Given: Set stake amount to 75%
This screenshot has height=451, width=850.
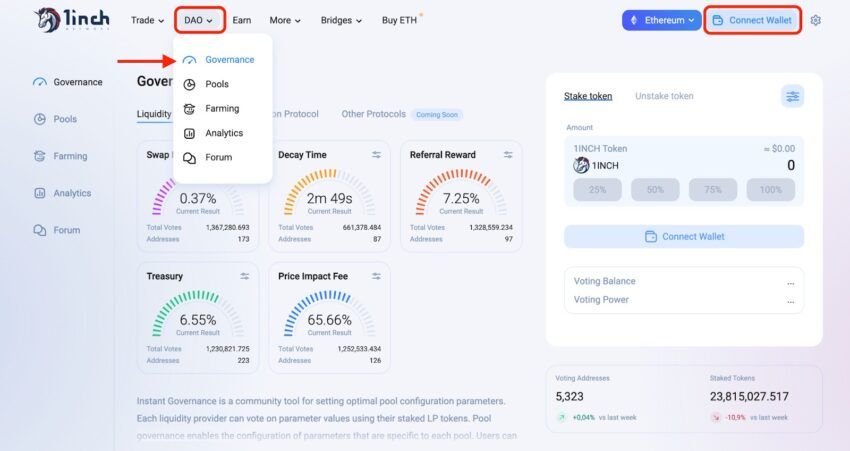Looking at the screenshot, I should click(713, 190).
